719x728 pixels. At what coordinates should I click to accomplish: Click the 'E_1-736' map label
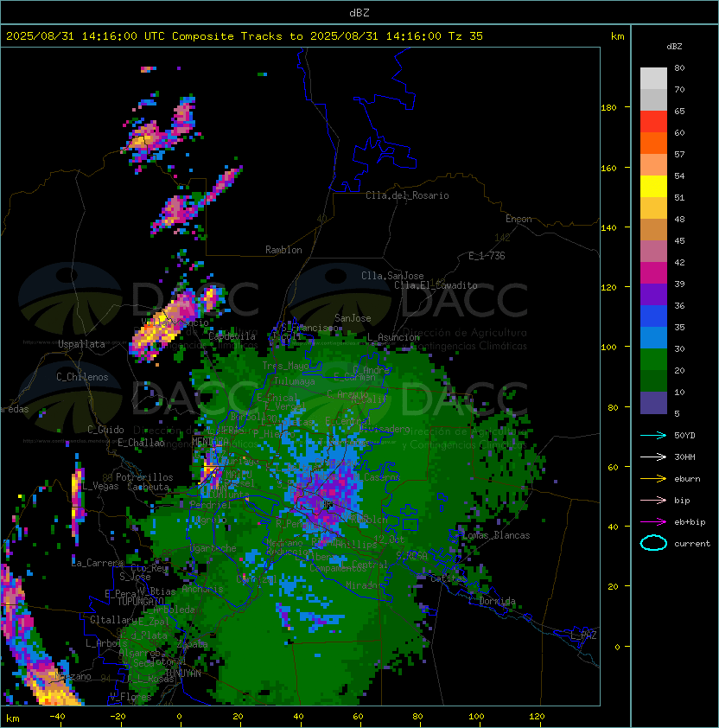pos(487,256)
